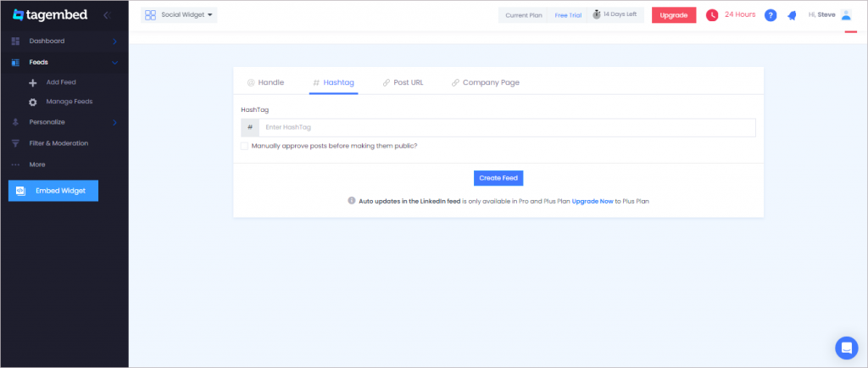Image resolution: width=868 pixels, height=368 pixels.
Task: Click the Feeds sidebar icon
Action: [15, 63]
